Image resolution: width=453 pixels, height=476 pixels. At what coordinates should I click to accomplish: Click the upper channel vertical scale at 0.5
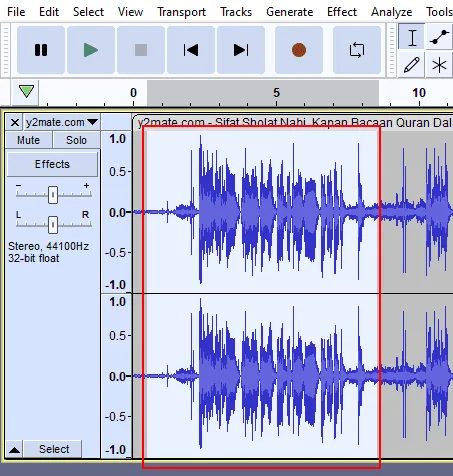117,172
